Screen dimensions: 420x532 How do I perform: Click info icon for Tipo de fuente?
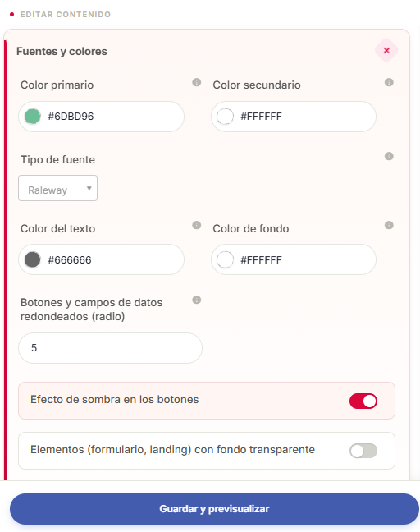(x=389, y=157)
